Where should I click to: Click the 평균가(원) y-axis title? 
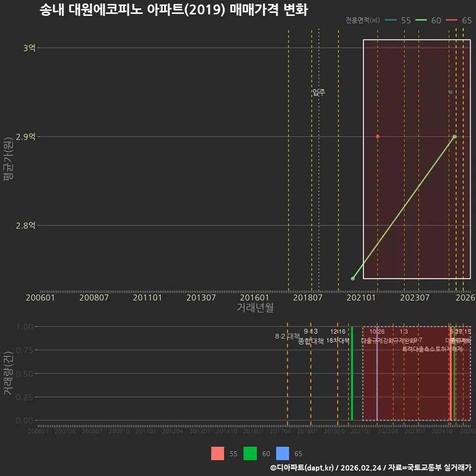coord(8,159)
